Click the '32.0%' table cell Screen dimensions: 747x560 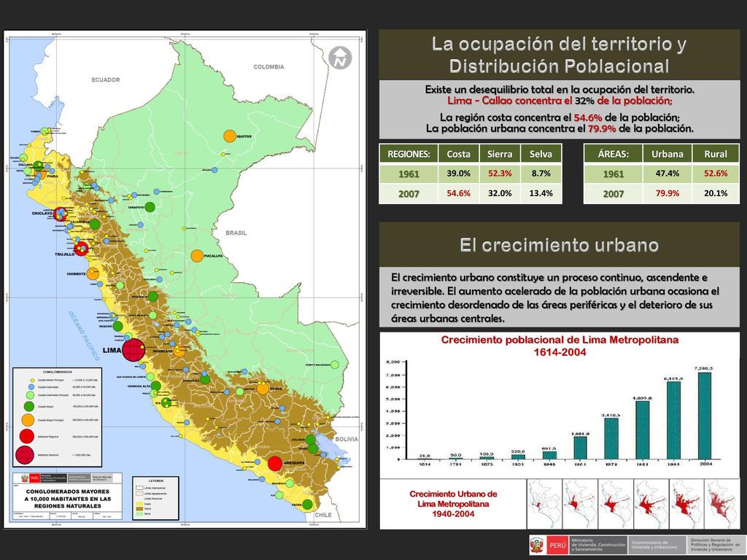click(x=500, y=193)
